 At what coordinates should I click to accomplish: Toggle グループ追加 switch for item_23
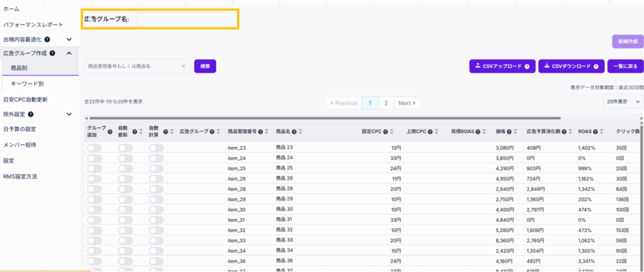[94, 148]
